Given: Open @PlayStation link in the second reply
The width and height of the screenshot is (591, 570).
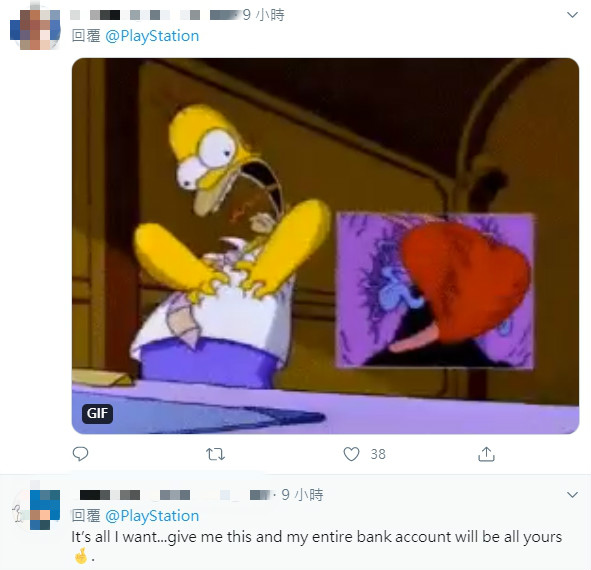Looking at the screenshot, I should coord(152,516).
